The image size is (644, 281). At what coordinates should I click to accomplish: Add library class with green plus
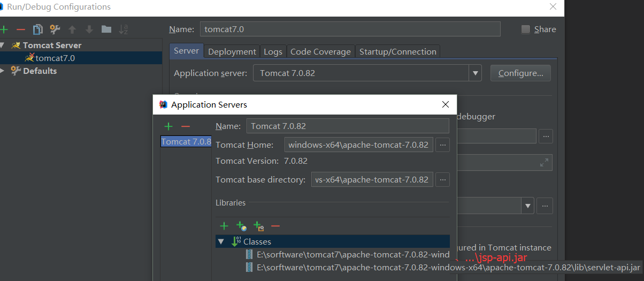tap(224, 226)
